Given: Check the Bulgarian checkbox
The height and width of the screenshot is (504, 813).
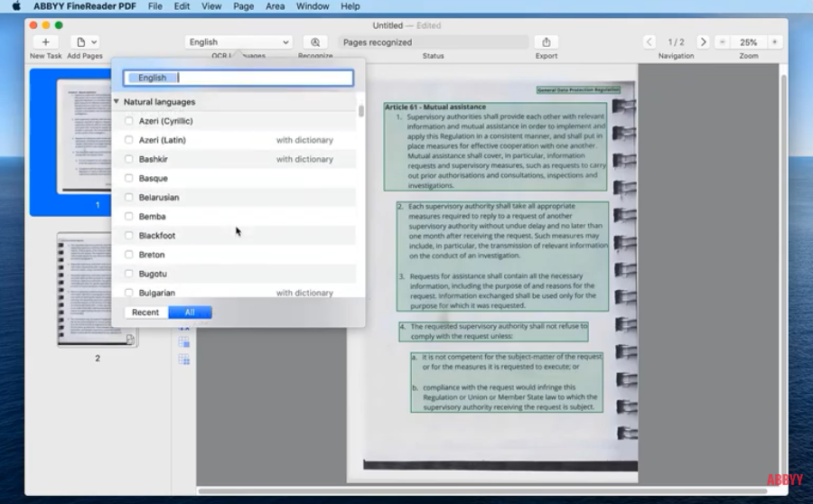Looking at the screenshot, I should (x=128, y=293).
